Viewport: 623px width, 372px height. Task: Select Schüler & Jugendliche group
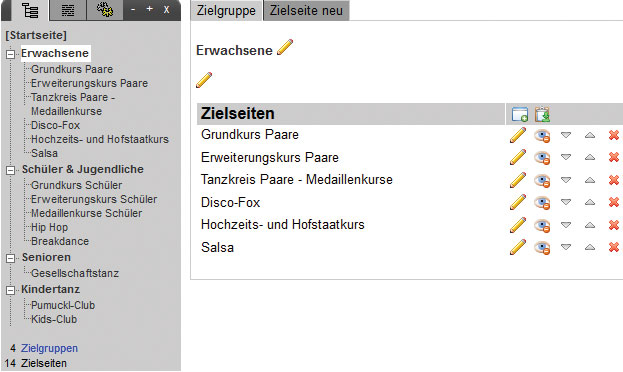tap(83, 169)
